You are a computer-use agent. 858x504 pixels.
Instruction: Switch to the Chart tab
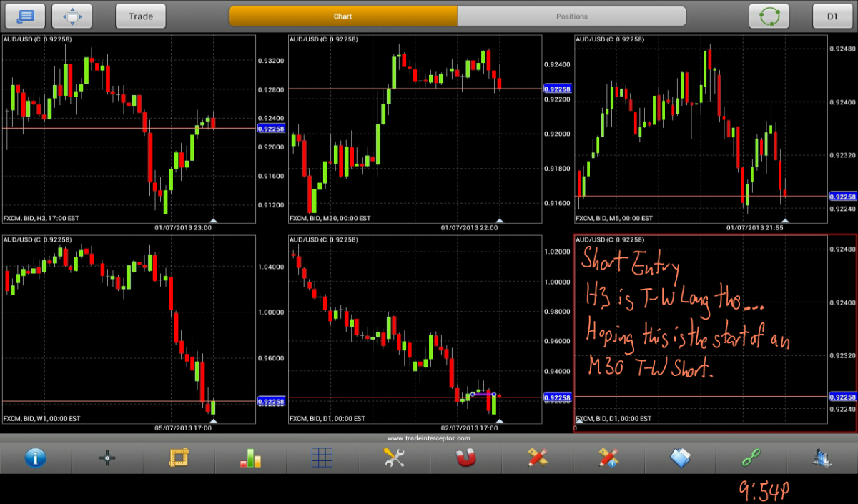click(x=343, y=16)
